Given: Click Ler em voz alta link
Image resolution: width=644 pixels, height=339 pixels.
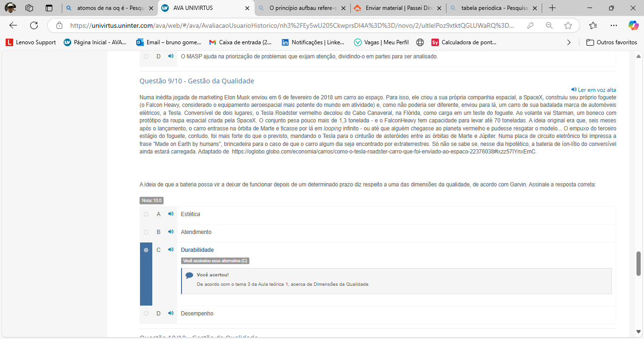Looking at the screenshot, I should pos(594,90).
